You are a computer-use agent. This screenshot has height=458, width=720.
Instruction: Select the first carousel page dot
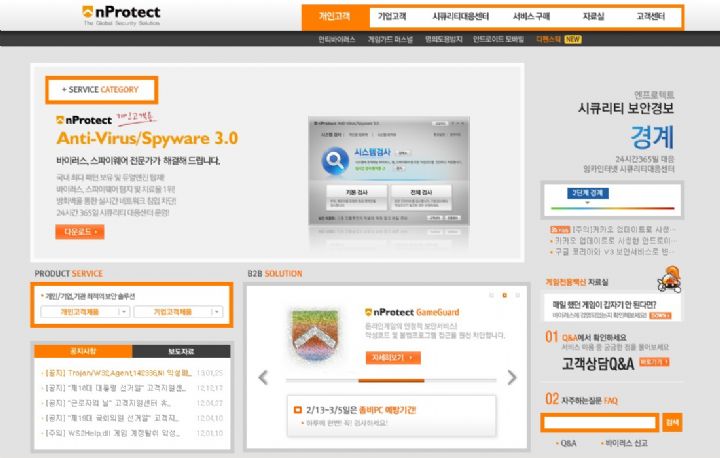click(x=491, y=295)
